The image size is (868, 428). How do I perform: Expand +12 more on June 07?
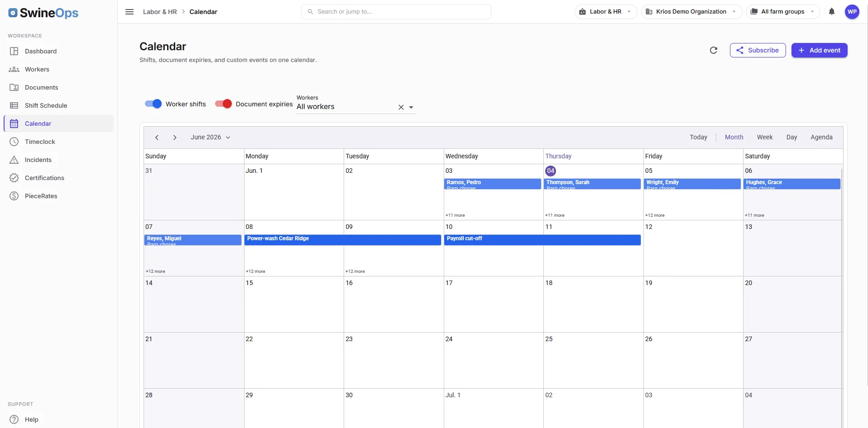(155, 271)
